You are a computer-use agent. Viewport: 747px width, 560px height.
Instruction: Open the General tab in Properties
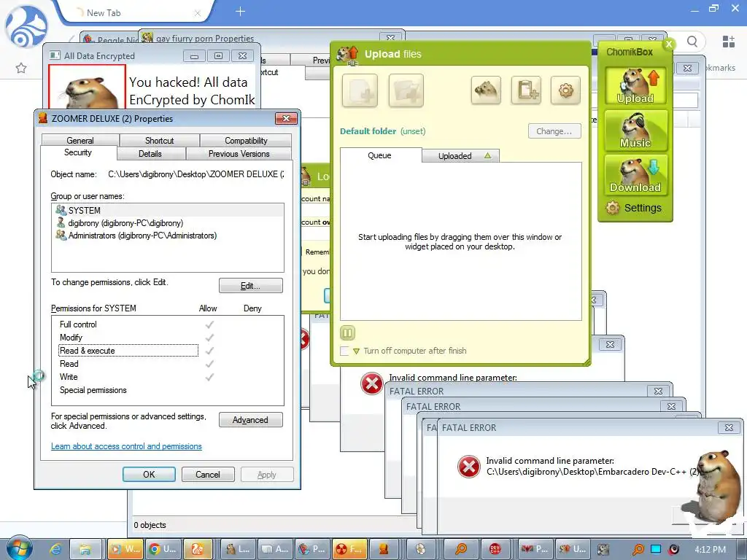point(80,141)
